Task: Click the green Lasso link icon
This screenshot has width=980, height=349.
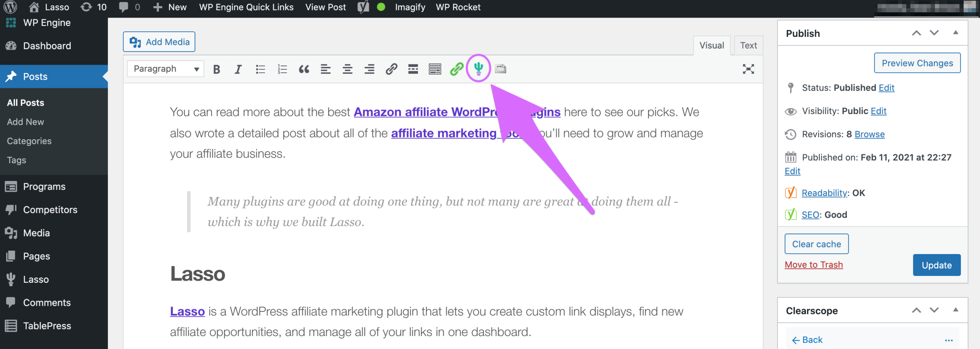Action: [x=457, y=69]
